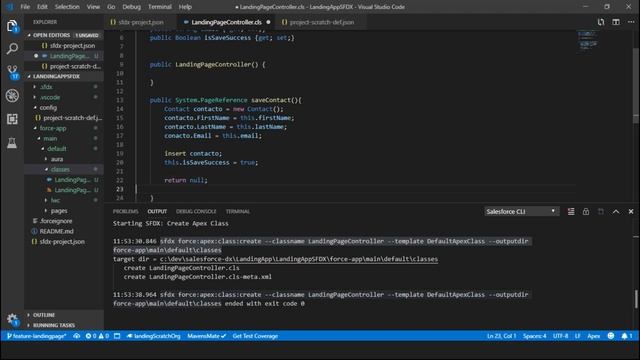Viewport: 640px width, 360px height.
Task: Select landingScratchOrg default org in status bar
Action: tap(153, 336)
